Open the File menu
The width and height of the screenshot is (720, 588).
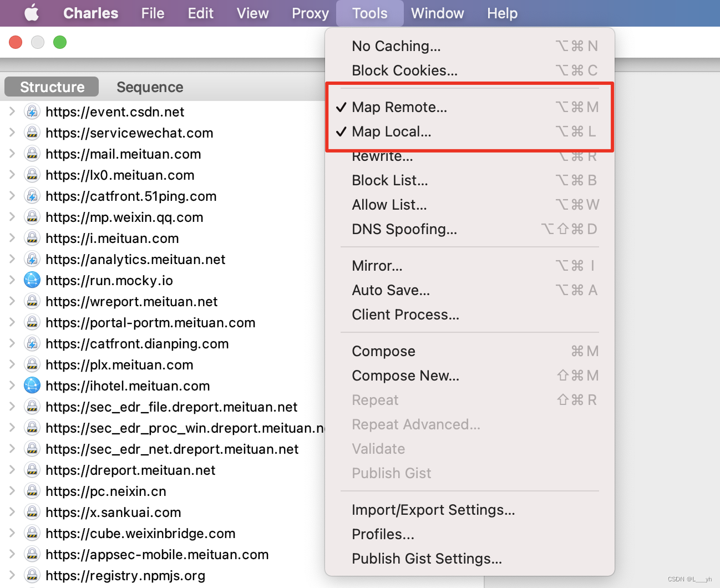[x=153, y=13]
